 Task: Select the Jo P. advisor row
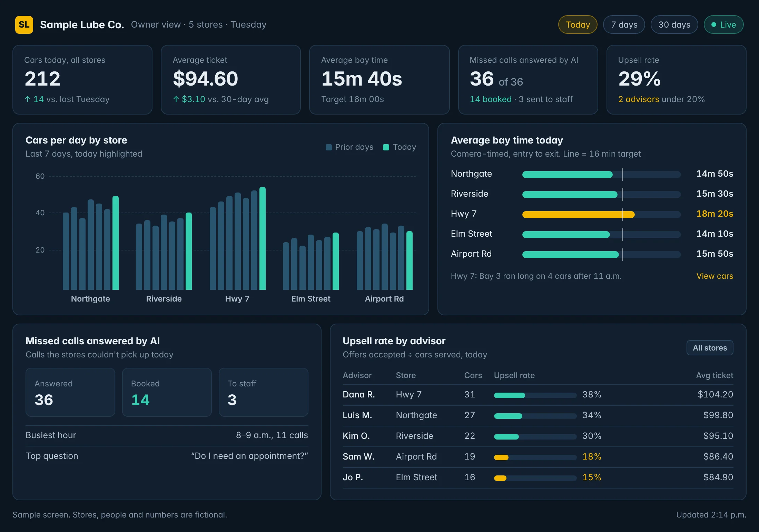pyautogui.click(x=538, y=477)
